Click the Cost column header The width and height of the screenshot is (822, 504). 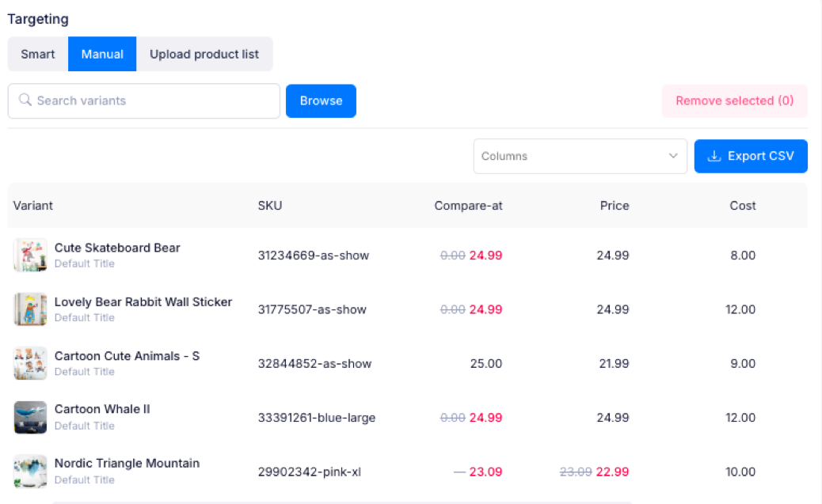click(x=743, y=206)
